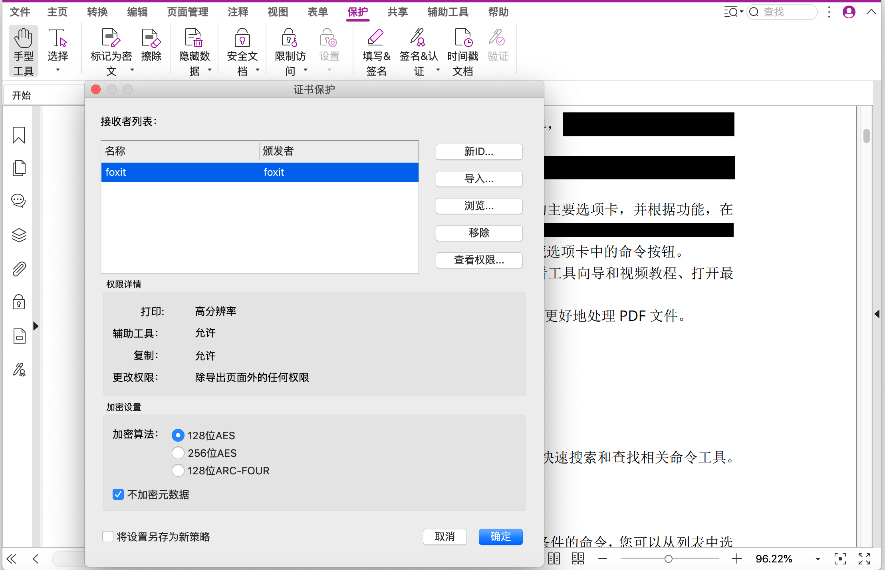Open the Security lock panel icon

point(19,302)
